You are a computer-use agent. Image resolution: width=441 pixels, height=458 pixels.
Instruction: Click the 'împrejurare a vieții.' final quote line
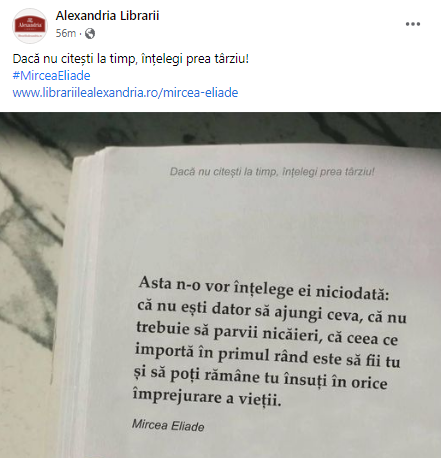pos(207,397)
